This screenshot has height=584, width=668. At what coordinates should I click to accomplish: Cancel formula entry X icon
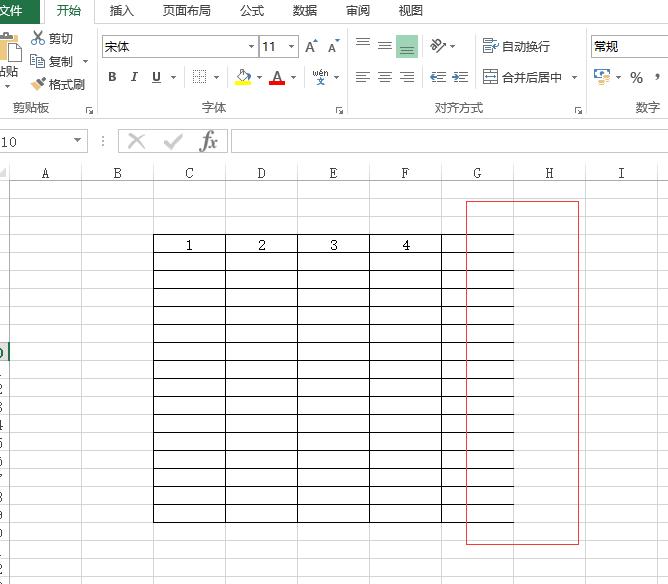pyautogui.click(x=137, y=141)
